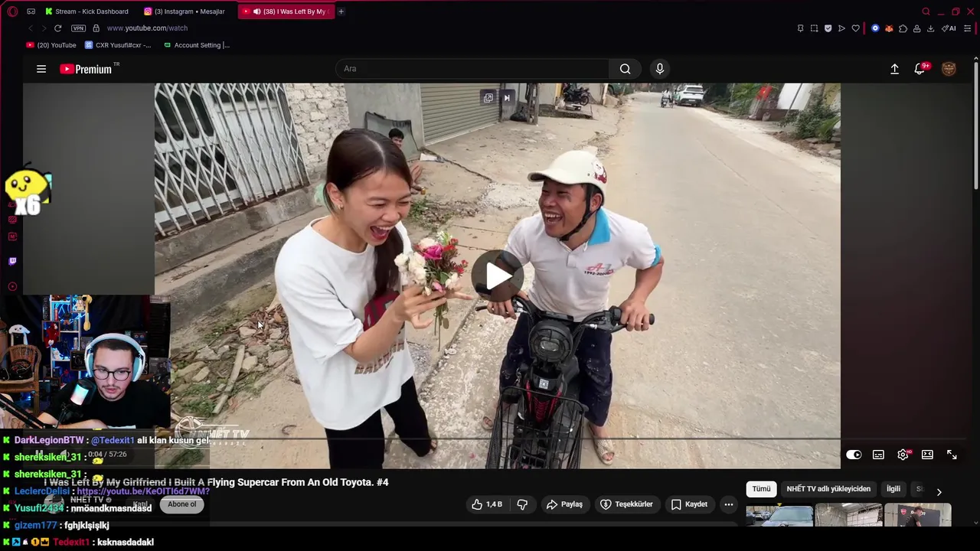Open the first recommended car video thumbnail
Viewport: 980px width, 551px height.
(779, 515)
